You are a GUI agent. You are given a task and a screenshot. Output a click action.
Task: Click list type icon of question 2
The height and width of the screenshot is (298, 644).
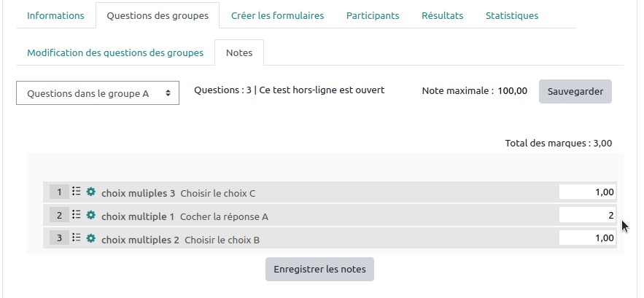tap(77, 216)
